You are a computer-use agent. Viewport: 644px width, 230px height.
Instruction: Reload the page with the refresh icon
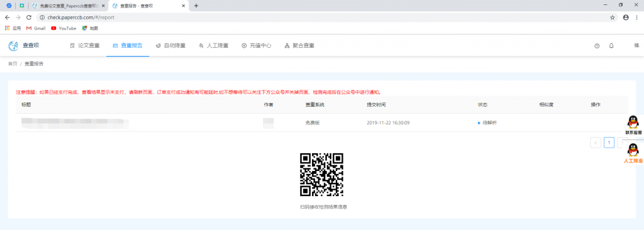point(29,18)
